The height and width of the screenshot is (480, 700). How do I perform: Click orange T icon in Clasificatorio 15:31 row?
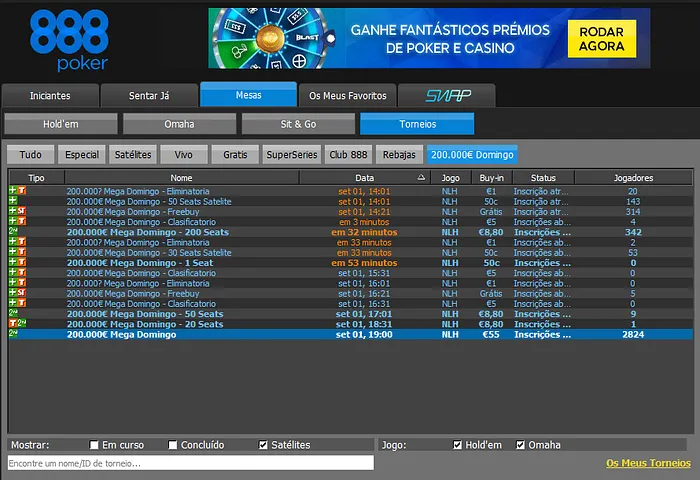(21, 273)
